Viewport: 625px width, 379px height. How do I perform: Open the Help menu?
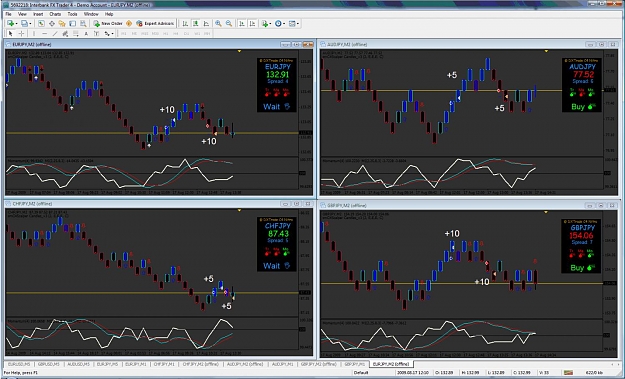tap(109, 14)
